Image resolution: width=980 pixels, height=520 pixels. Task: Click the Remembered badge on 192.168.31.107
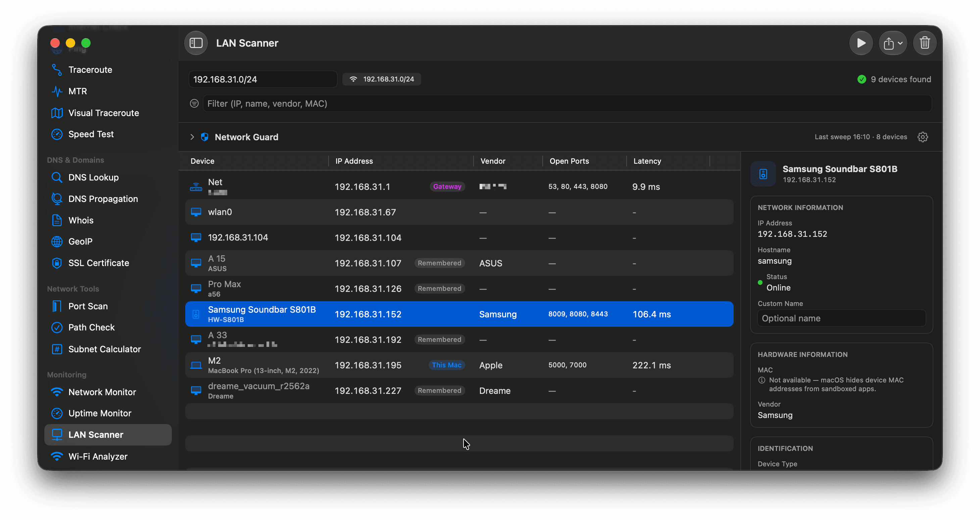pyautogui.click(x=439, y=263)
